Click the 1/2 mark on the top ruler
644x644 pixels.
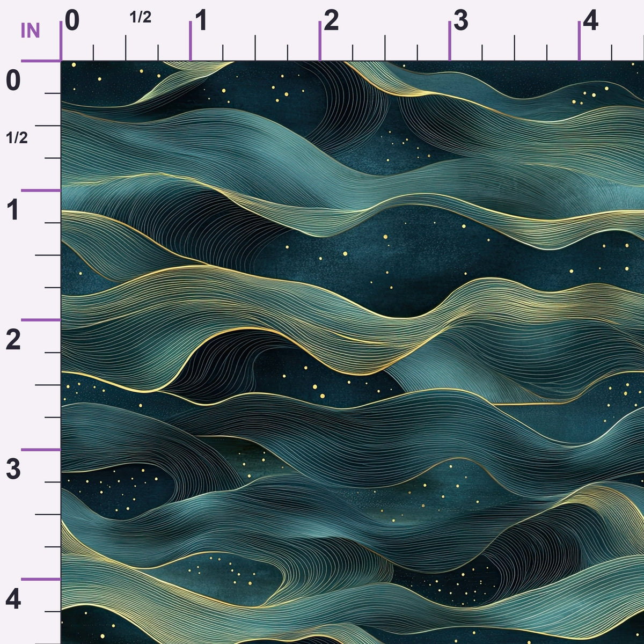click(x=141, y=18)
